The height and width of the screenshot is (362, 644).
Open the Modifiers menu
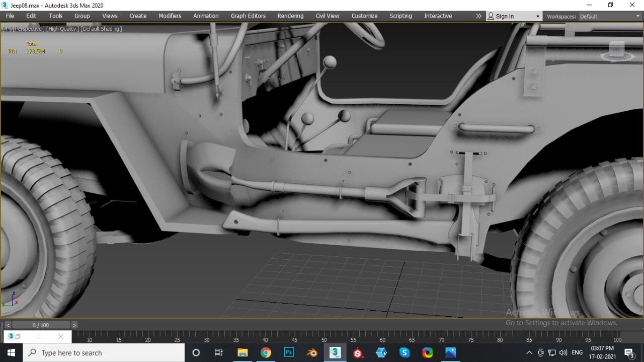pyautogui.click(x=170, y=16)
